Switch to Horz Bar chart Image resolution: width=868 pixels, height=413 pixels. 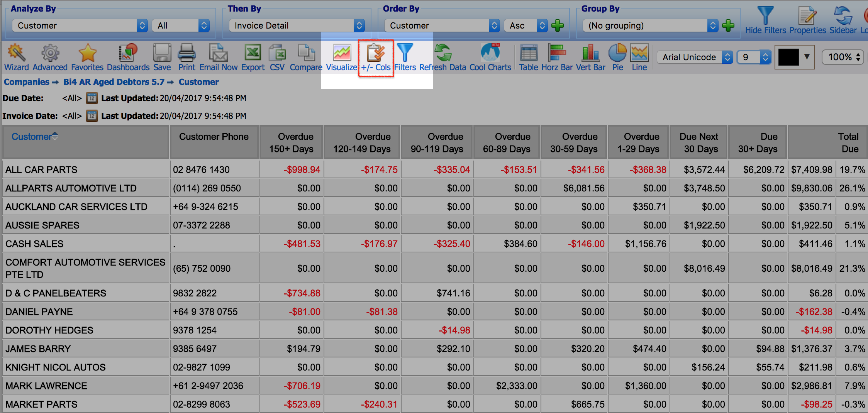pyautogui.click(x=557, y=58)
